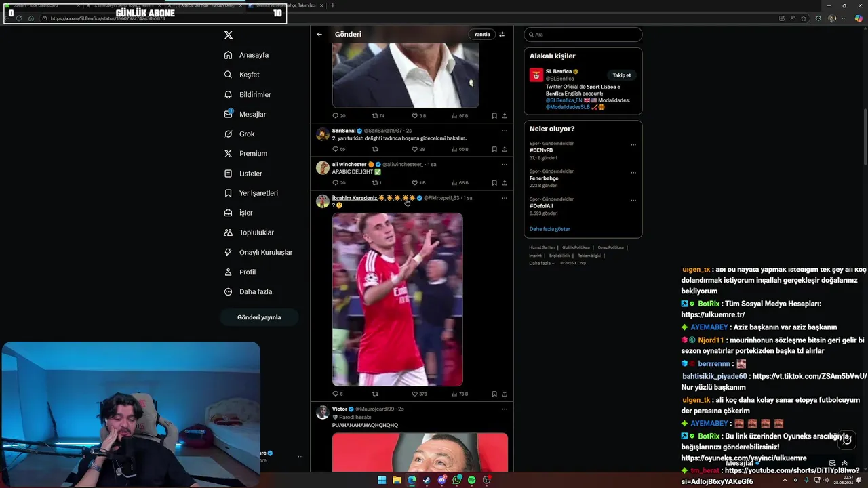Open Onaylı Kuruluşlar in the sidebar
Screen dimensions: 868x488
pos(258,252)
